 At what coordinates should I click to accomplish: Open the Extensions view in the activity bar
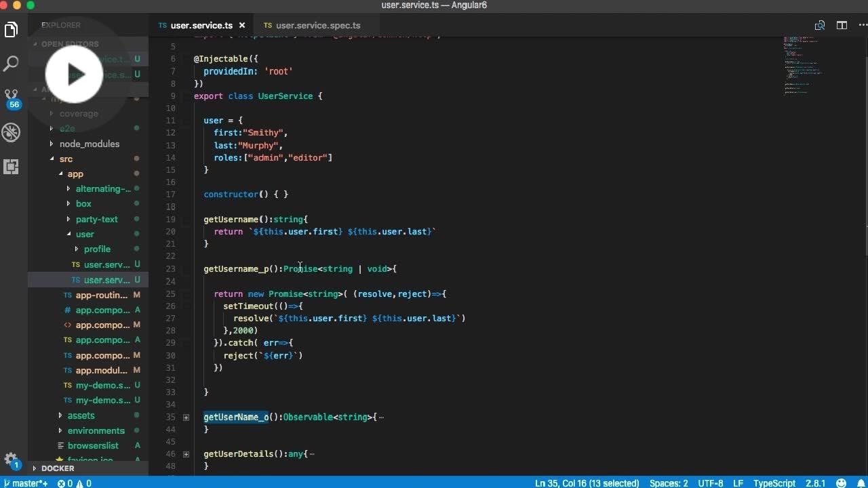[11, 167]
